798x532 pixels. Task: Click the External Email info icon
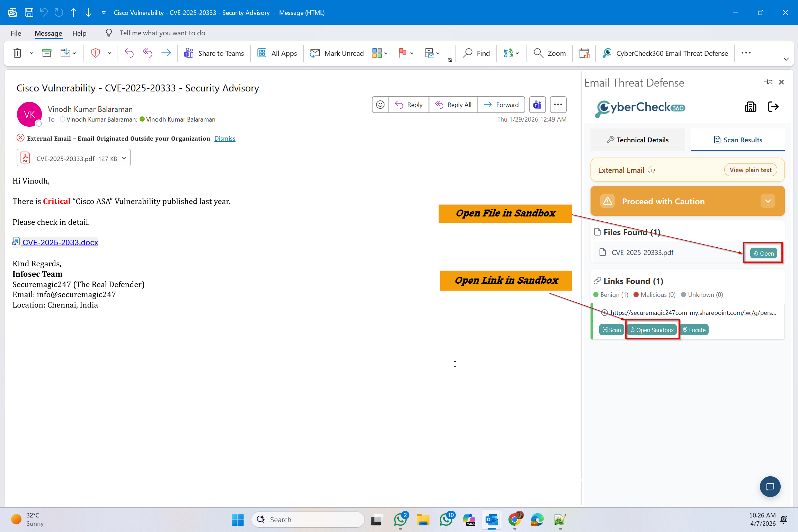[x=651, y=170]
